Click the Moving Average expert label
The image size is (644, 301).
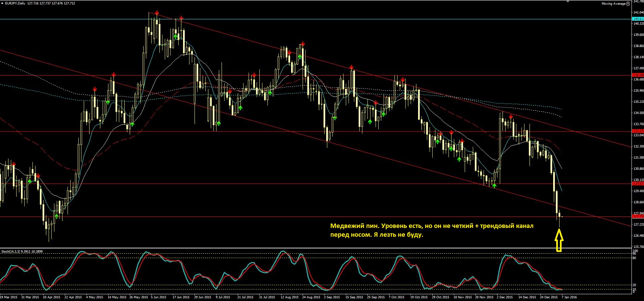(613, 4)
